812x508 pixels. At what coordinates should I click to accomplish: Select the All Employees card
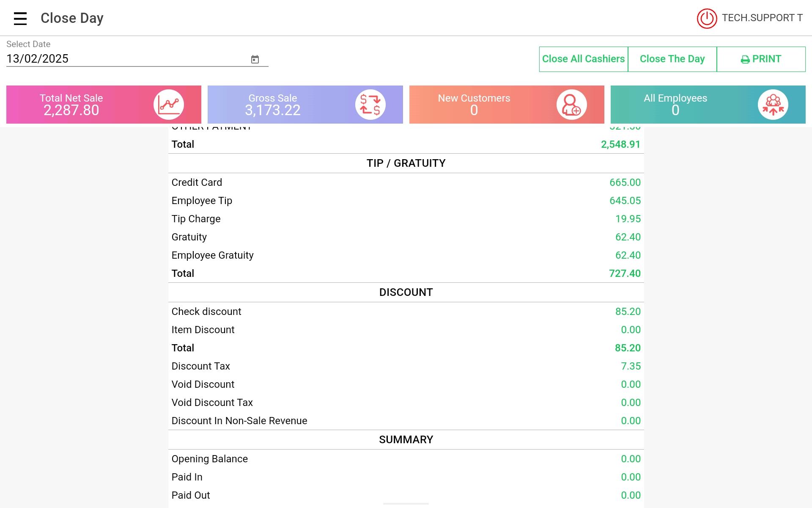point(708,105)
